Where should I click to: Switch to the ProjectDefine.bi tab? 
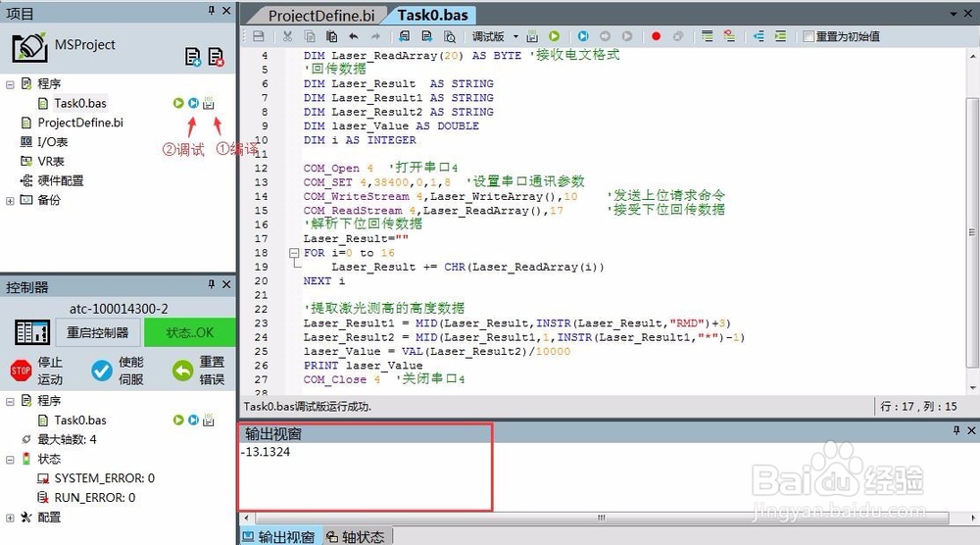click(321, 15)
